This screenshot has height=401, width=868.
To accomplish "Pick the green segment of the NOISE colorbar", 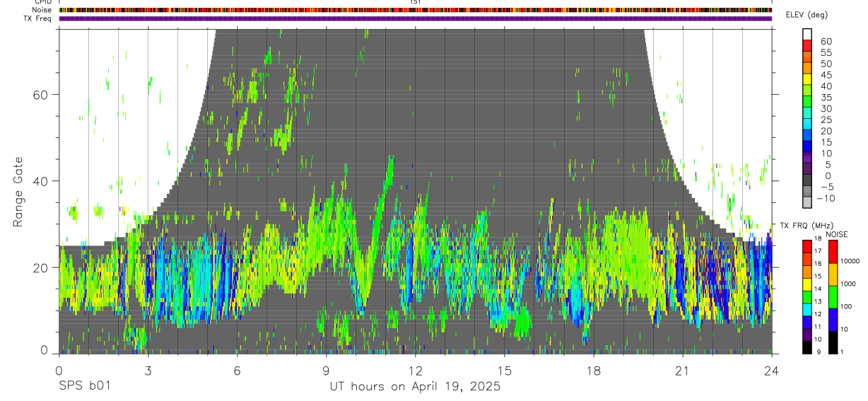I will pos(833,297).
